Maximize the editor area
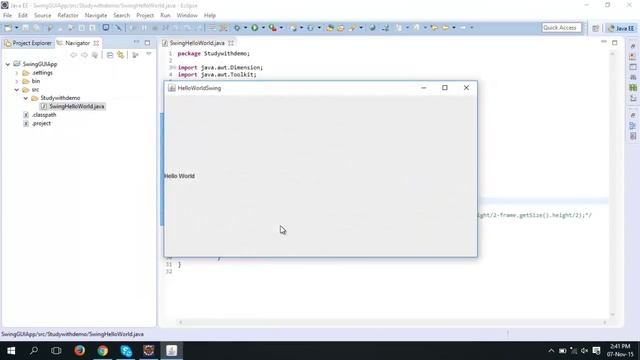The width and height of the screenshot is (640, 360). point(615,42)
